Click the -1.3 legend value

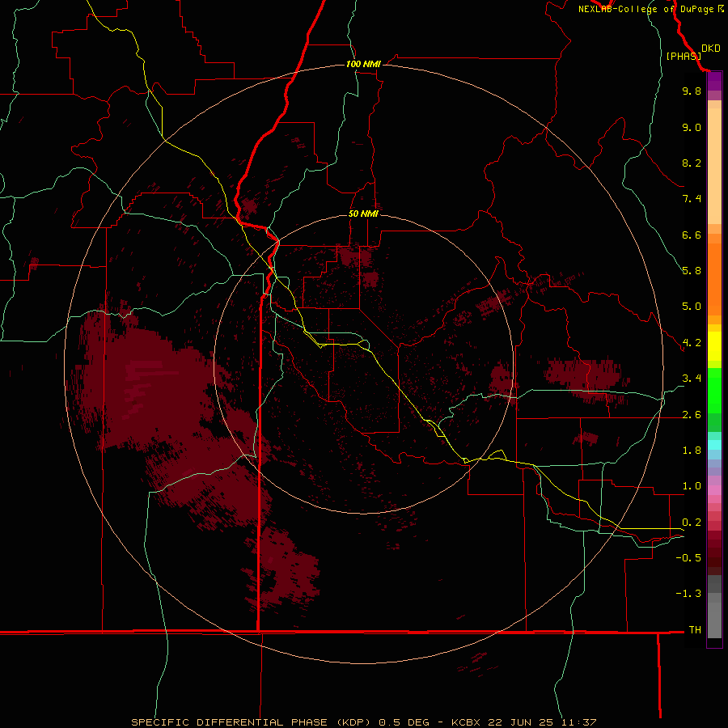tap(688, 594)
